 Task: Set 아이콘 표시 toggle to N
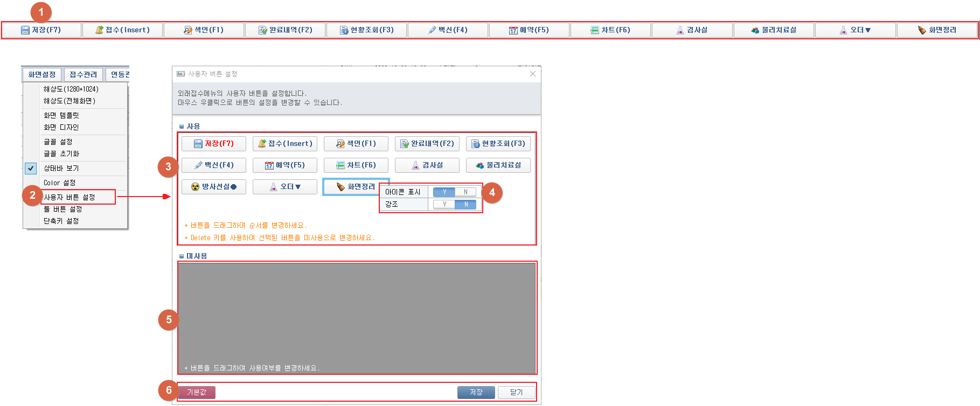tap(465, 192)
